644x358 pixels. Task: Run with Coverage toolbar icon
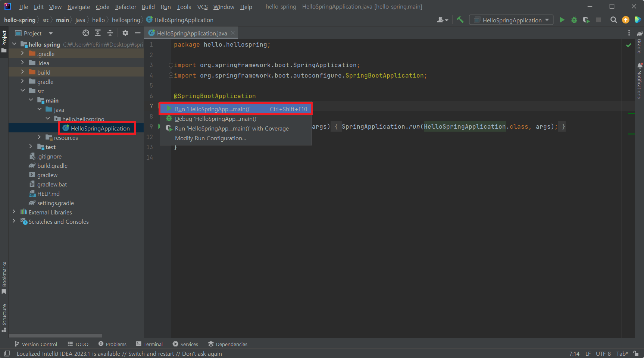[586, 20]
